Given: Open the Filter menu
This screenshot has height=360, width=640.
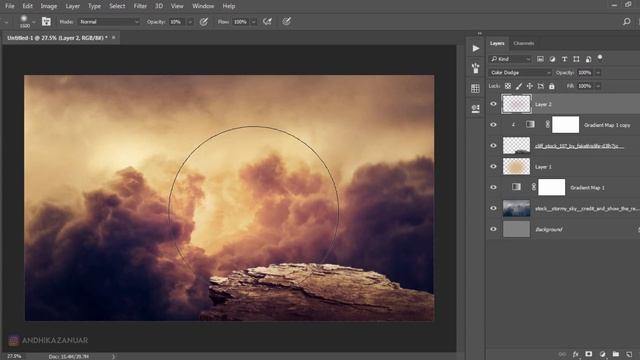Looking at the screenshot, I should pos(140,6).
